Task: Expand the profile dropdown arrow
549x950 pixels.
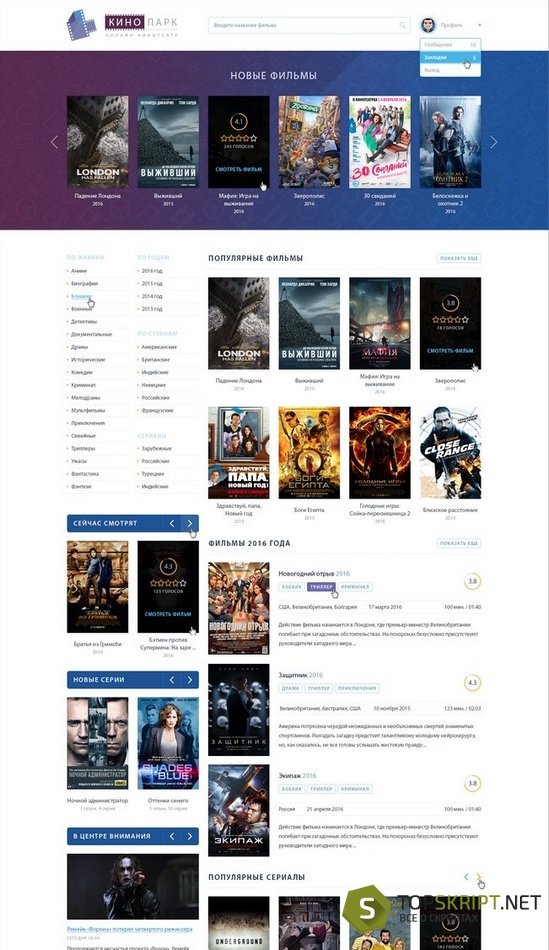Action: 479,25
